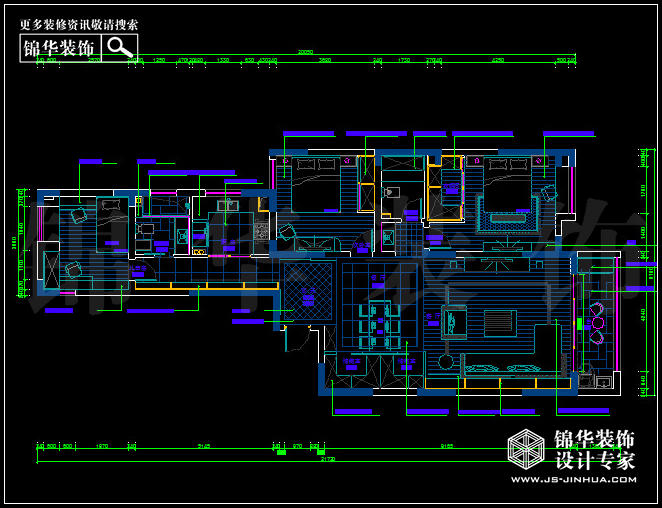Open the WWW.JS-JINHUA.COM website link
Viewport: 662px width, 508px height.
coord(572,480)
